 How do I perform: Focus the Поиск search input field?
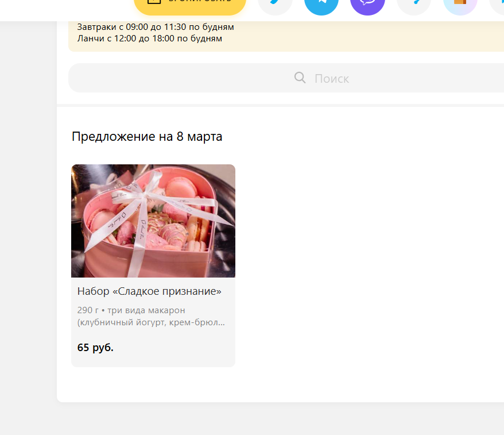pyautogui.click(x=286, y=78)
